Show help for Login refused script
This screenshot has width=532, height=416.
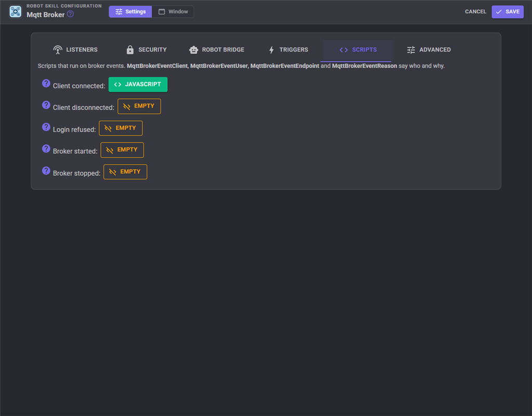tap(46, 127)
